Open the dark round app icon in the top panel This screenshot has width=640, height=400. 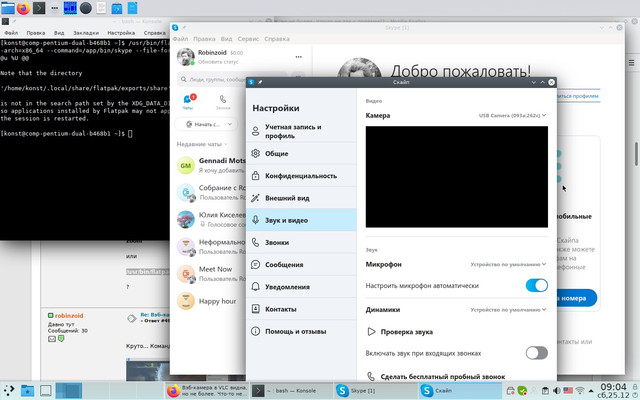point(86,8)
